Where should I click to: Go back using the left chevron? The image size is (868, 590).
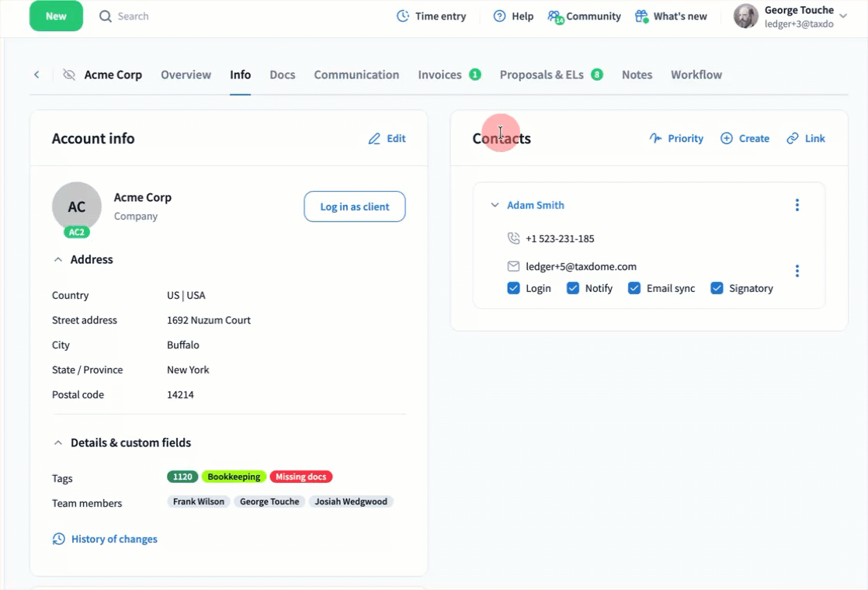36,75
